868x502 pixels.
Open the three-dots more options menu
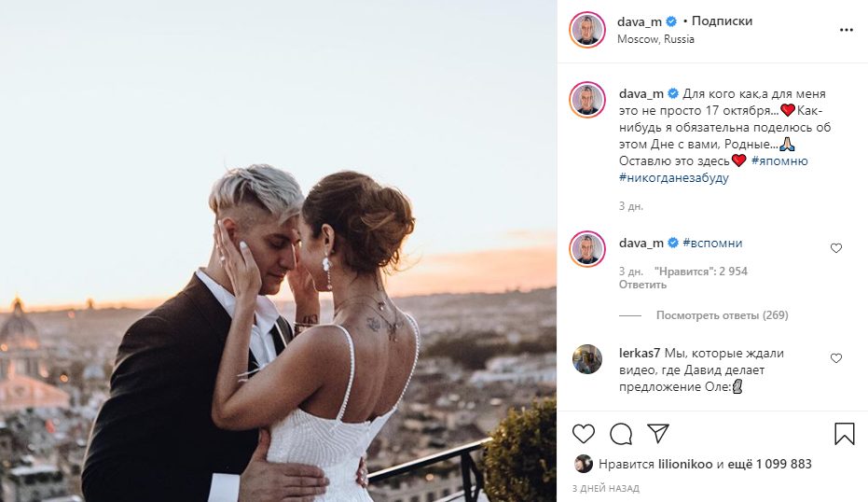[x=846, y=30]
